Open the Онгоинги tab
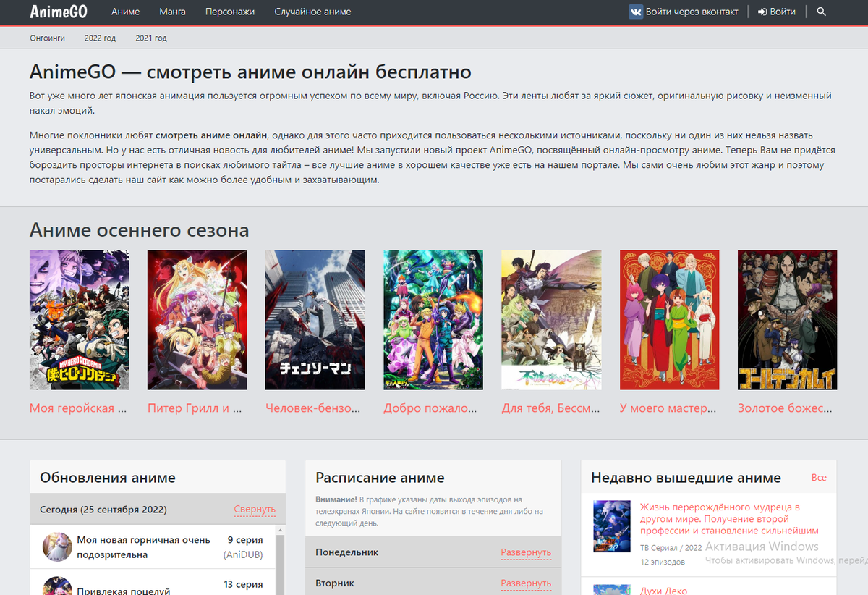Image resolution: width=868 pixels, height=595 pixels. pos(48,38)
